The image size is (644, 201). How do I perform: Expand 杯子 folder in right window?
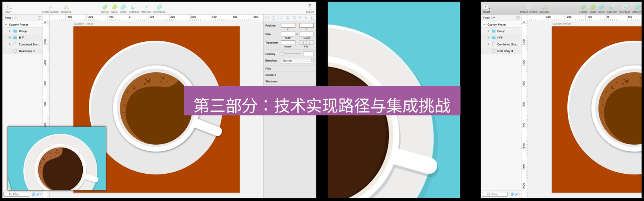[x=489, y=38]
